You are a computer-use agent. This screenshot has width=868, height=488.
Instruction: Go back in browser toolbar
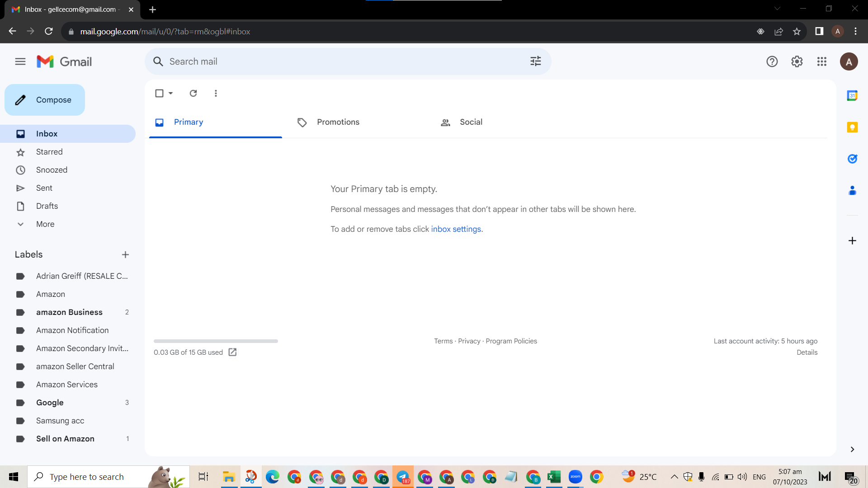(13, 31)
